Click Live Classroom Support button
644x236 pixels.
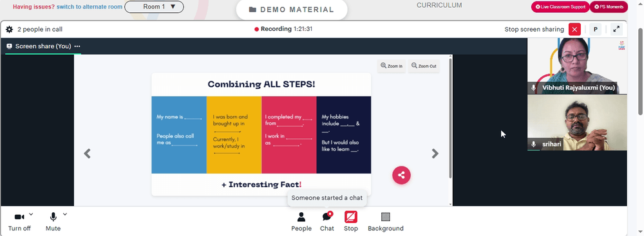coord(560,7)
